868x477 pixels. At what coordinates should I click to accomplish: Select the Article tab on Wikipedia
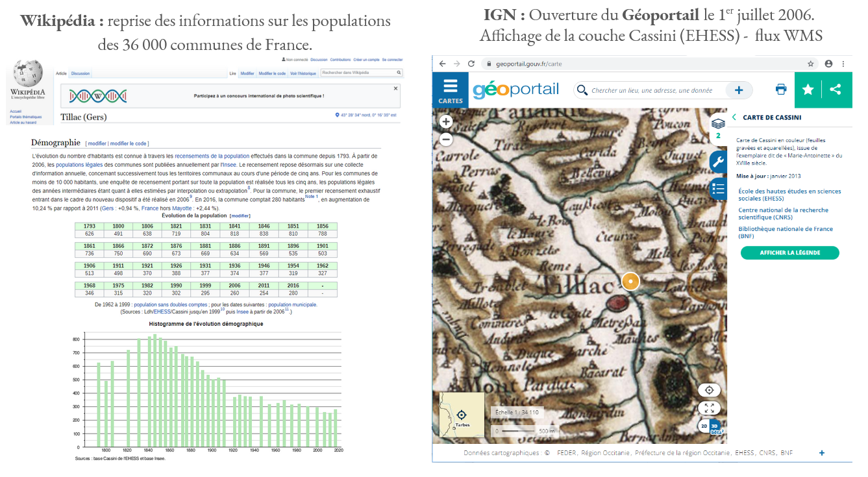point(62,73)
